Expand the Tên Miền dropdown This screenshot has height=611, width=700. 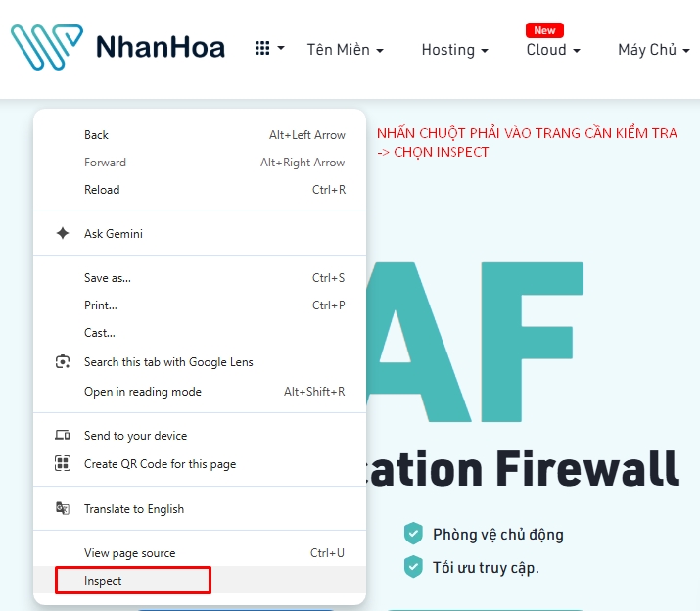[x=345, y=50]
